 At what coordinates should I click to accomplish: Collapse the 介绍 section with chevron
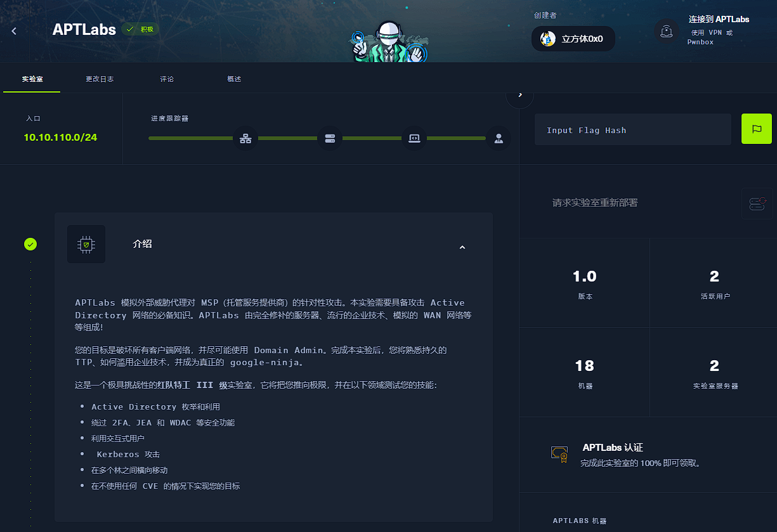coord(462,247)
